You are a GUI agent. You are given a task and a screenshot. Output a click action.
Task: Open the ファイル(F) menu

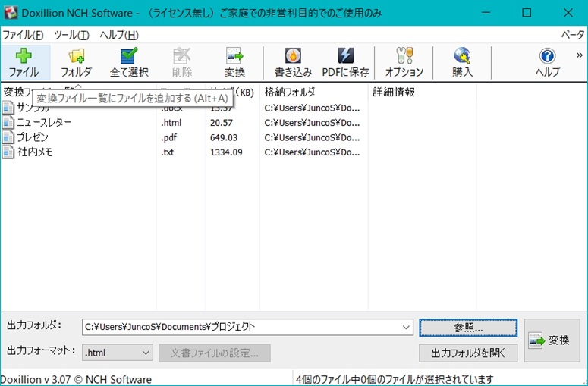point(24,35)
